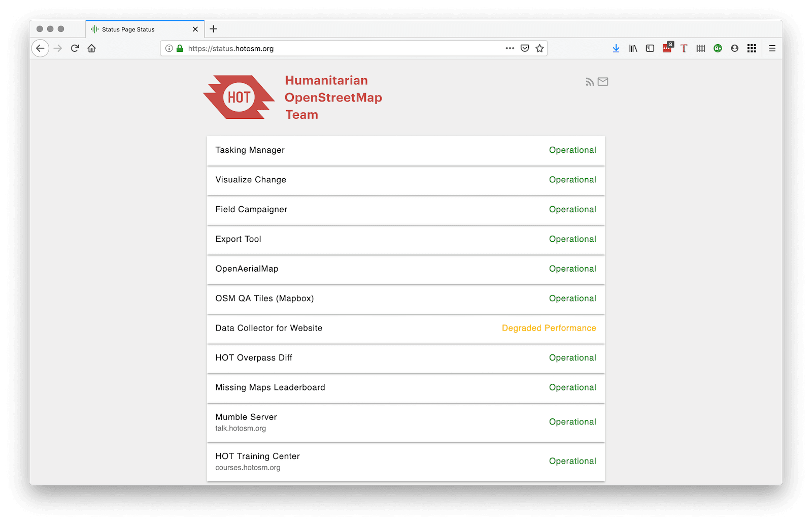Go back to the previous page
The width and height of the screenshot is (812, 524).
click(41, 48)
